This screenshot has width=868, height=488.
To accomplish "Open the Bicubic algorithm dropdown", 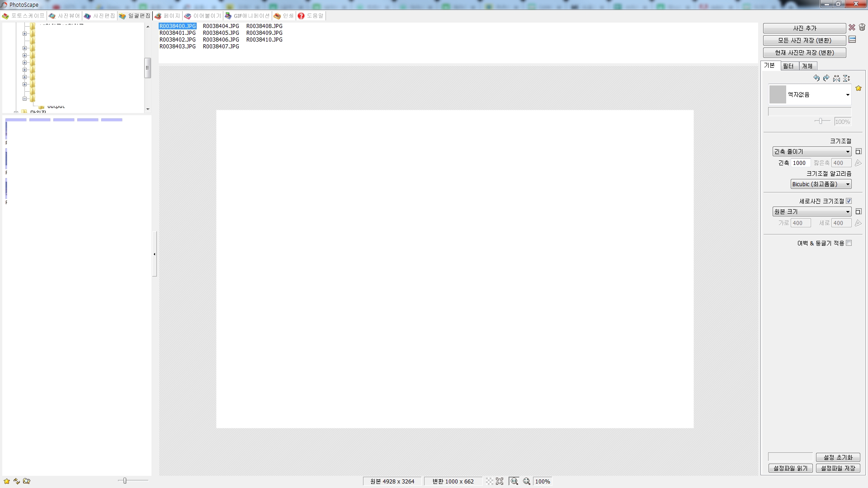I will [821, 184].
